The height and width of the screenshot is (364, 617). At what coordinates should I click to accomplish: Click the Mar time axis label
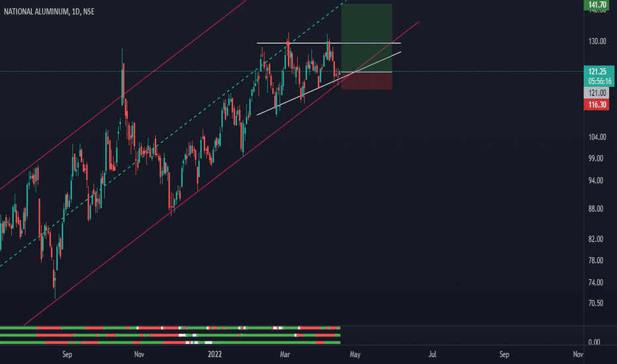click(285, 354)
